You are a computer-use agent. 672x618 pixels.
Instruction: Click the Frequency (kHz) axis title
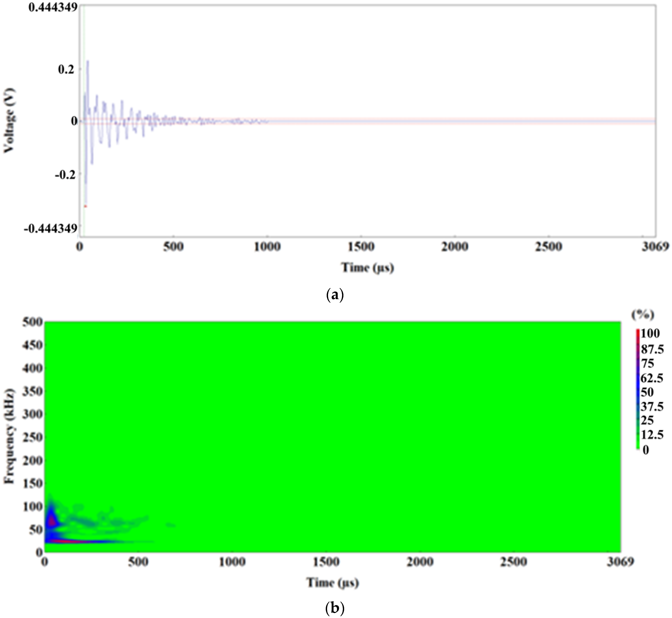pyautogui.click(x=9, y=436)
